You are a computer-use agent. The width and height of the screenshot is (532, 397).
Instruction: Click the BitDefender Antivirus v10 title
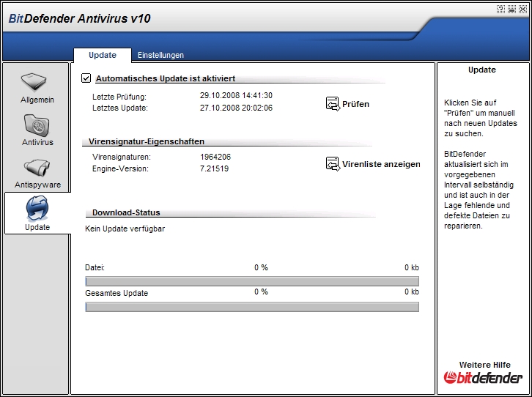point(79,18)
